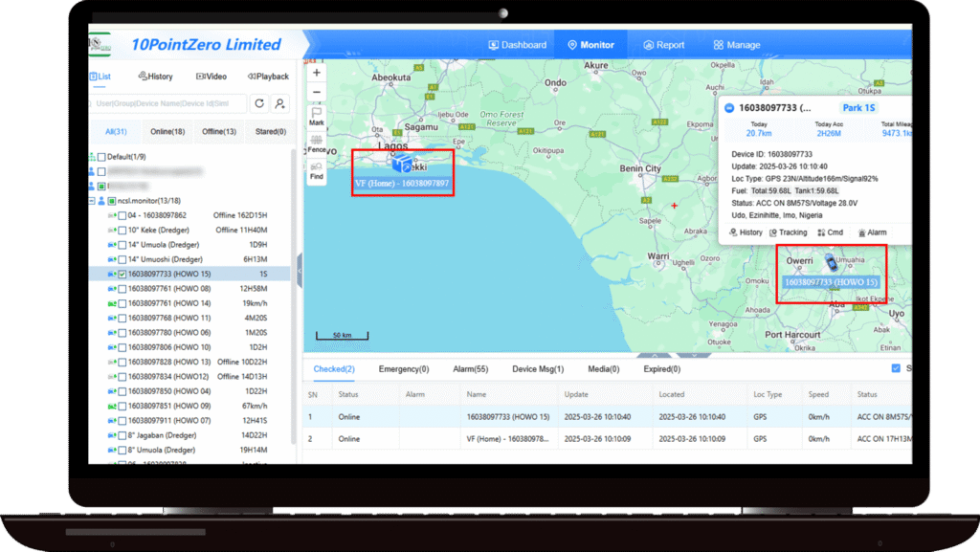
Task: Collapse bottom panel with down chevron
Action: [x=694, y=355]
